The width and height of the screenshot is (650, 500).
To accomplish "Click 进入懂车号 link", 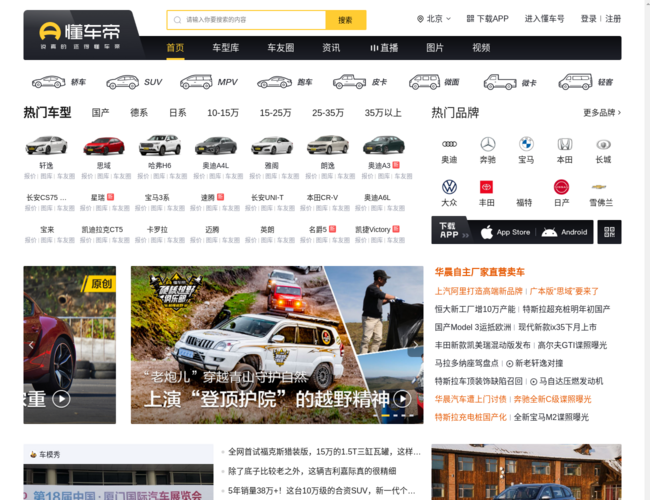I will (x=544, y=19).
